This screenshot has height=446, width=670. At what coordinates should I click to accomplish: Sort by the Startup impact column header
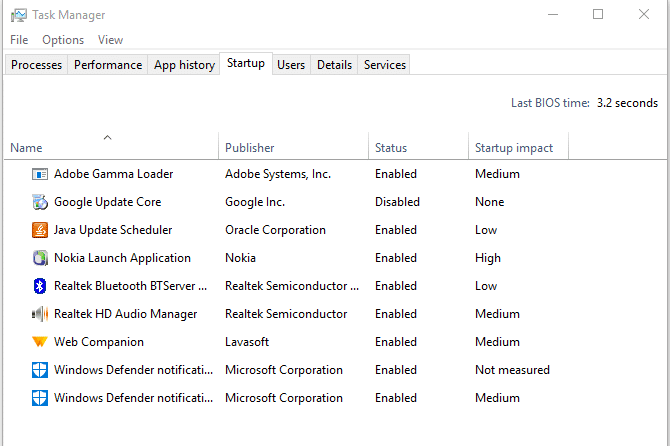click(x=514, y=148)
